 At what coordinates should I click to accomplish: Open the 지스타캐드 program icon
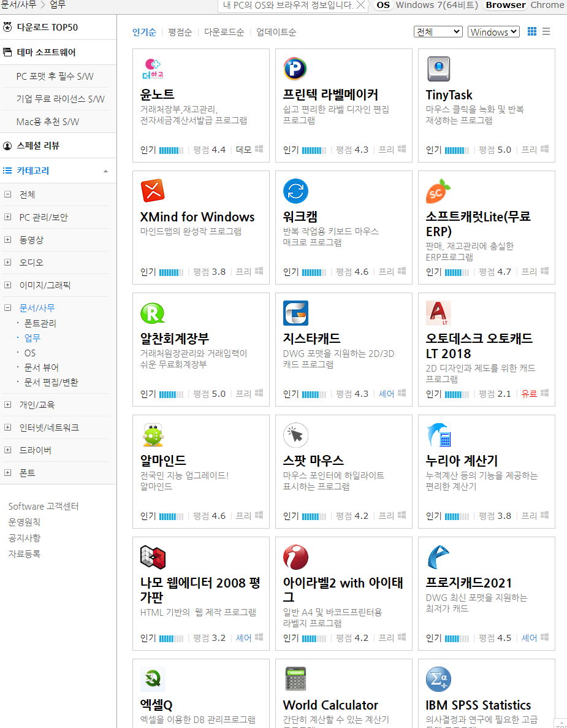click(295, 313)
